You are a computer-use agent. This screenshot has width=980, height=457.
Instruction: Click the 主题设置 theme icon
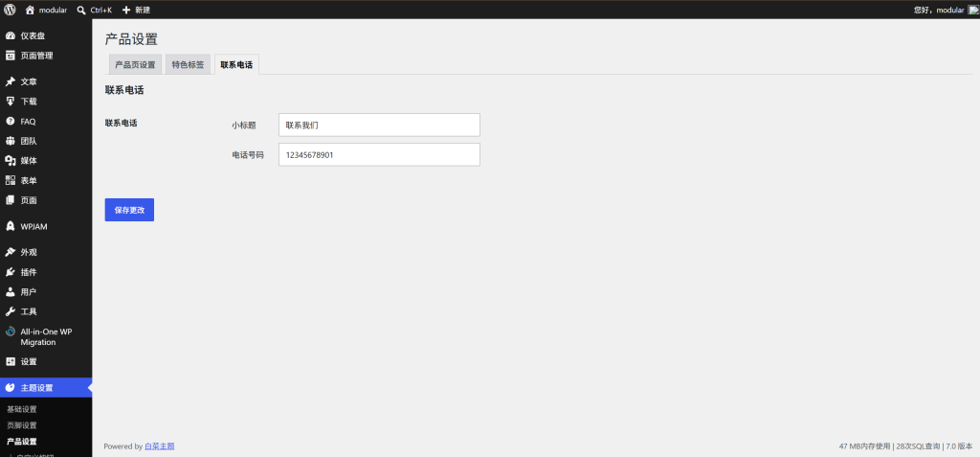[x=10, y=387]
